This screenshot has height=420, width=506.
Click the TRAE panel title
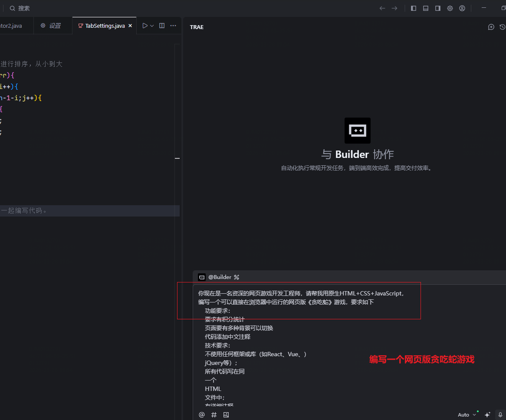(x=197, y=27)
